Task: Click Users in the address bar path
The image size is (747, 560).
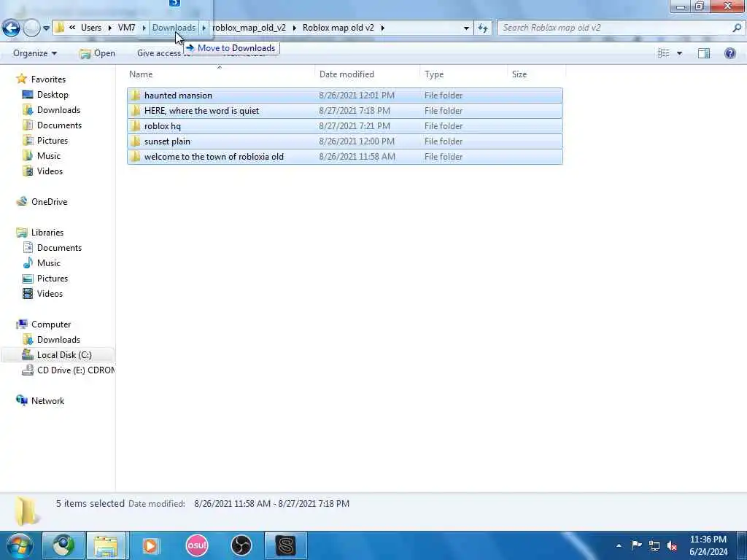Action: (91, 28)
